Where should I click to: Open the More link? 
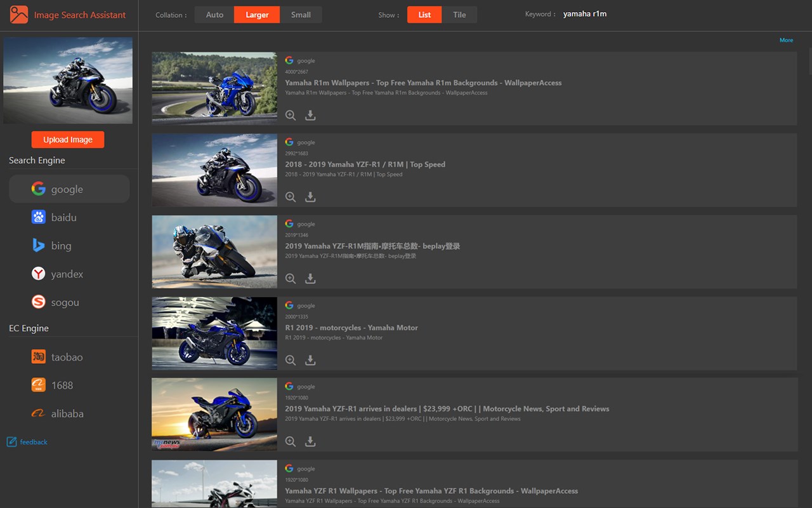click(x=787, y=40)
